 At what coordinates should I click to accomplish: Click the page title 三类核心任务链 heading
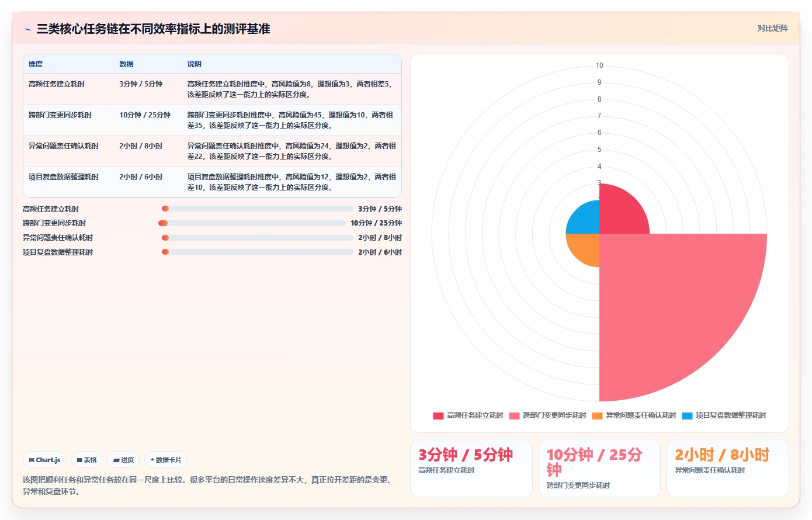pyautogui.click(x=153, y=29)
